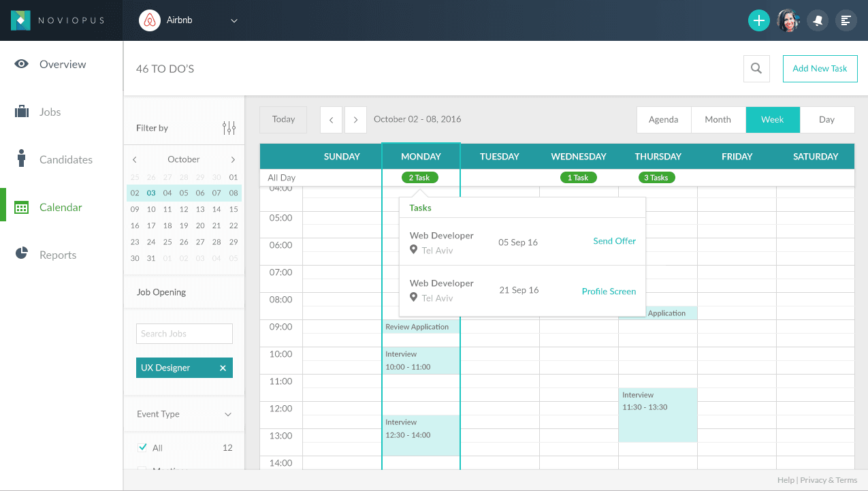Go to next month in the mini calendar
Image resolution: width=868 pixels, height=491 pixels.
(x=234, y=159)
